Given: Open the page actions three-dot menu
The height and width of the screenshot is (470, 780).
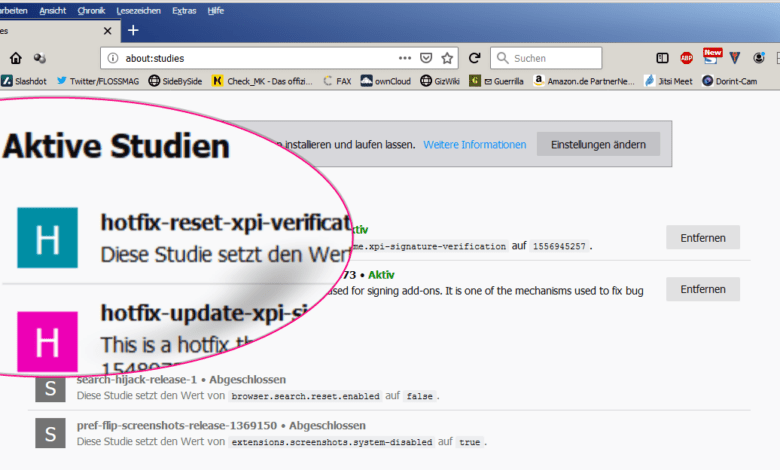Looking at the screenshot, I should (x=405, y=58).
